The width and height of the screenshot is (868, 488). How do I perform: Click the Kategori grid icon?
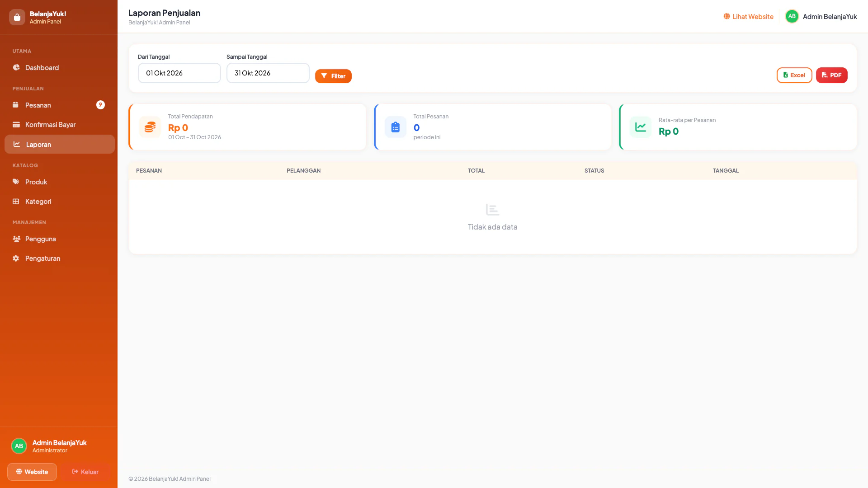click(16, 201)
